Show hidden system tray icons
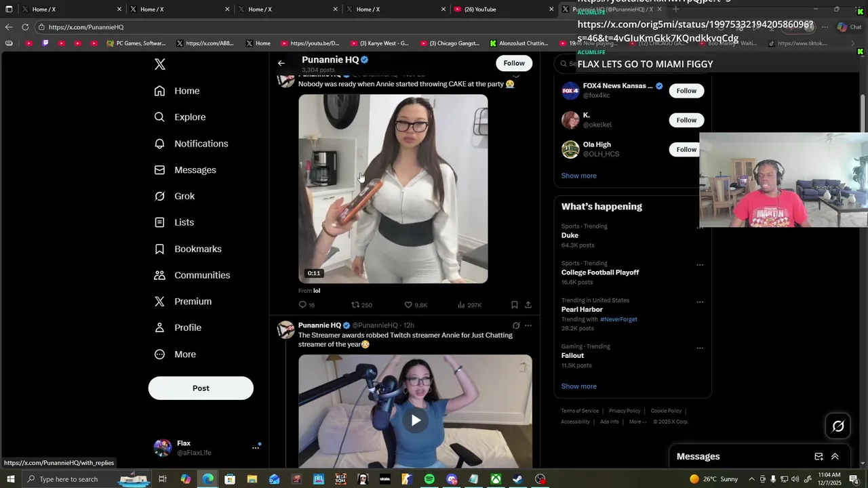The image size is (868, 488). coord(751,479)
